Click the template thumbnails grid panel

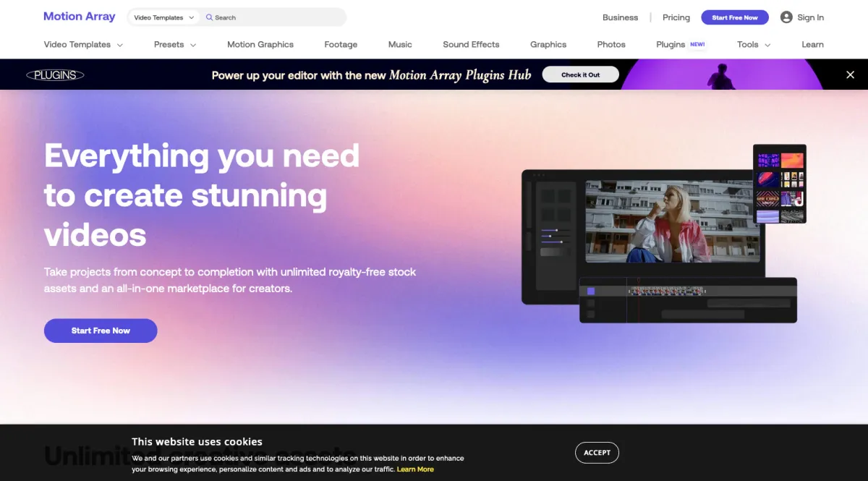click(x=780, y=184)
